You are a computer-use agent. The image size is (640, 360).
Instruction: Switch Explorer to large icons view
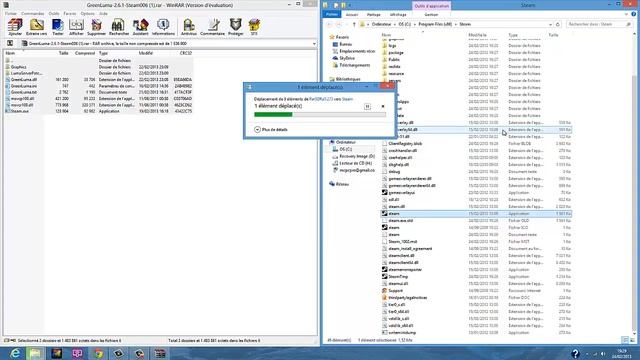tap(632, 340)
